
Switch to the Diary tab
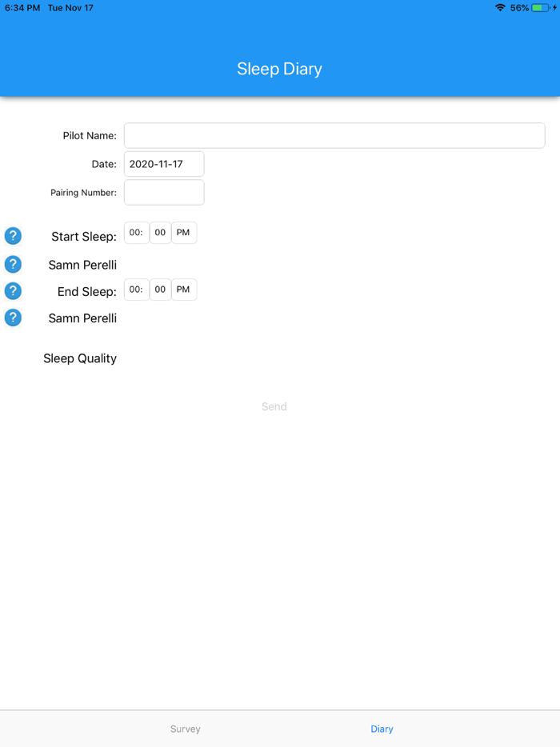tap(382, 729)
